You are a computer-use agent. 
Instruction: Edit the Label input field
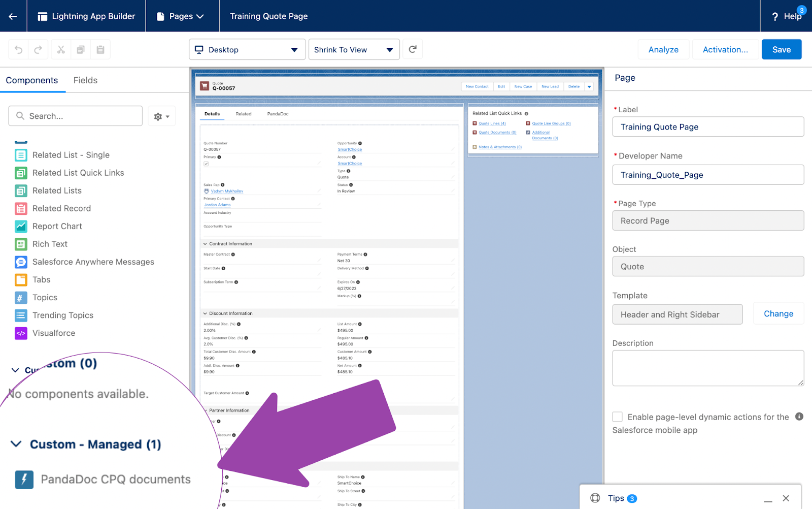pyautogui.click(x=708, y=127)
